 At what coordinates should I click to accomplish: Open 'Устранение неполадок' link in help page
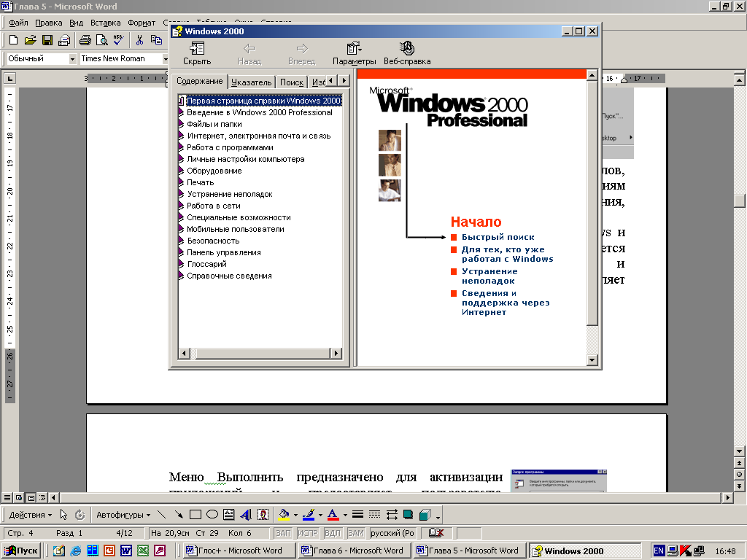point(489,276)
